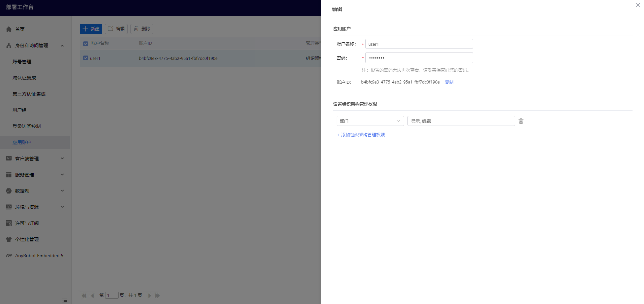The width and height of the screenshot is (644, 304).
Task: Click the home icon beside 首页
Action: pyautogui.click(x=9, y=29)
